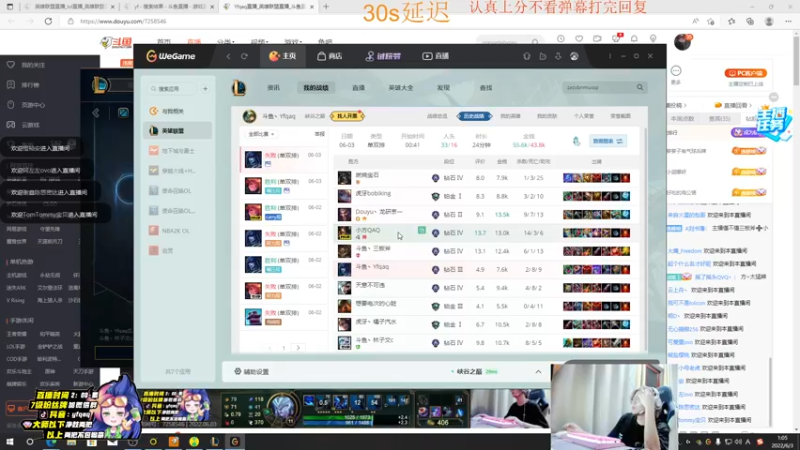Open the 荣誉截图 sub-tab
Image resolution: width=800 pixels, height=450 pixels.
coord(620,116)
